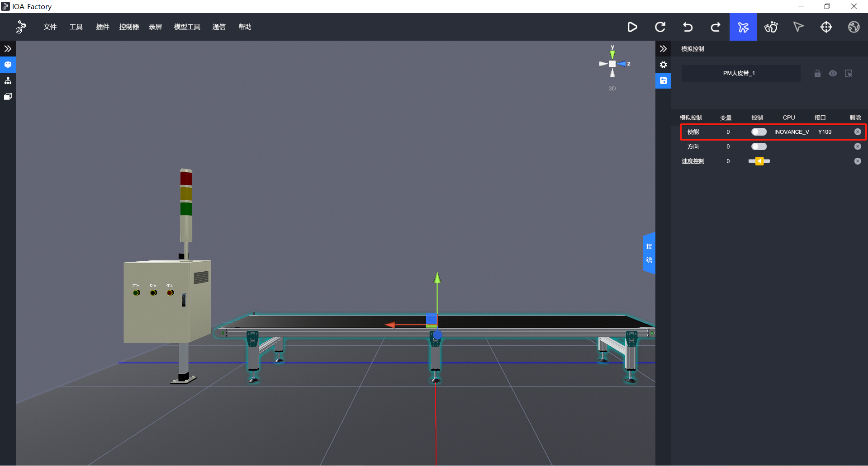Screen dimensions: 868x466
Task: Toggle visibility eye icon for PM大皮带_1
Action: point(833,73)
